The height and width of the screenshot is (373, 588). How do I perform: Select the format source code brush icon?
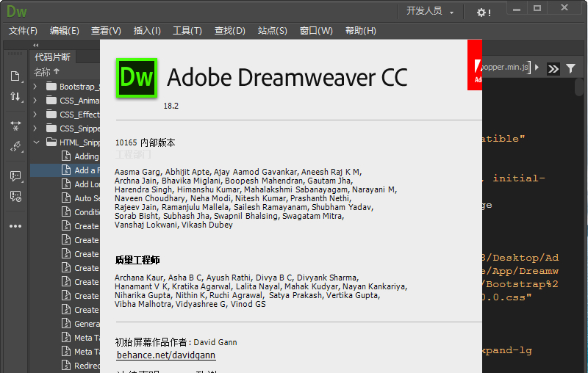tap(15, 146)
